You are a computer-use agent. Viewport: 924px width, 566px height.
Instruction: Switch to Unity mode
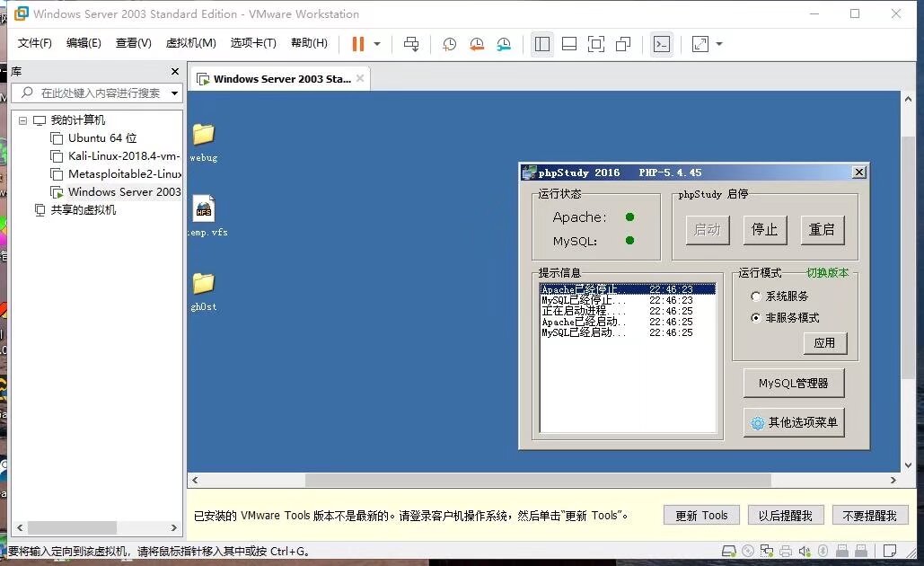pos(623,44)
